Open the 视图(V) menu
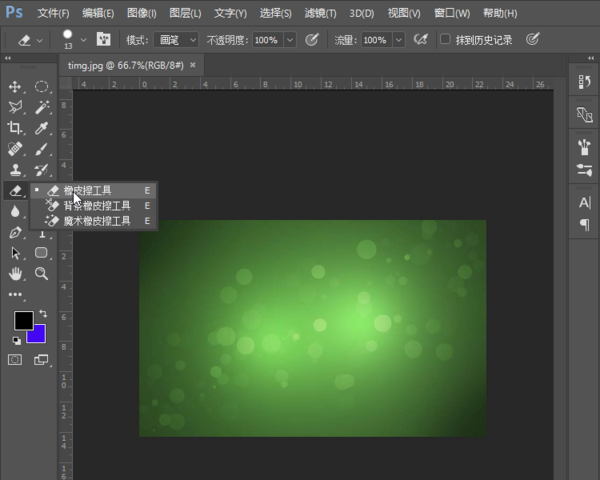This screenshot has height=480, width=600. 404,13
